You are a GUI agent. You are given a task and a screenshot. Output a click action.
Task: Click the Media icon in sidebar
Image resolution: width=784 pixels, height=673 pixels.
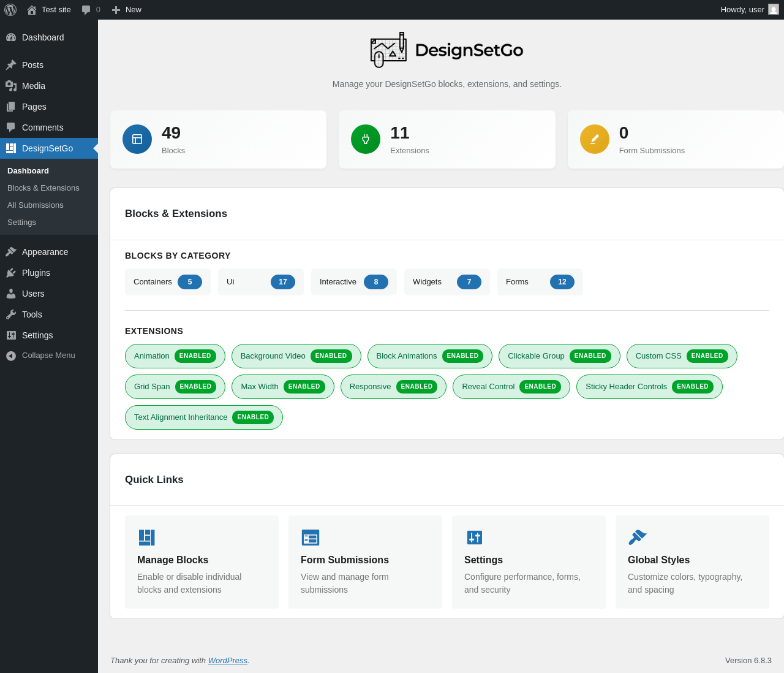click(11, 86)
